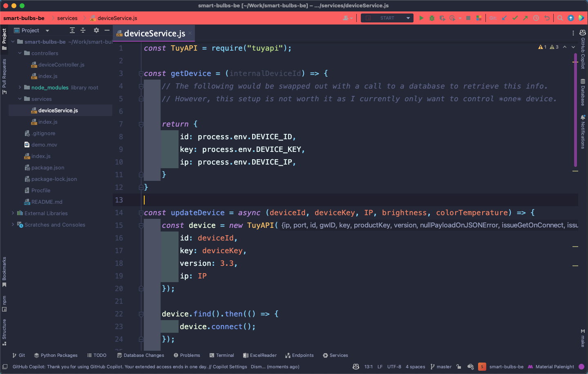The image size is (588, 374).
Task: Open the Problems tool window tab
Action: tap(187, 355)
